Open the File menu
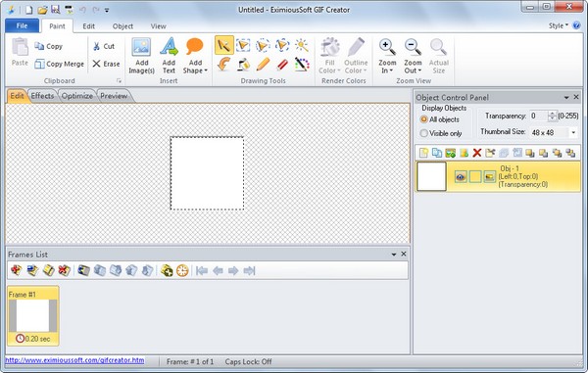 tap(22, 25)
